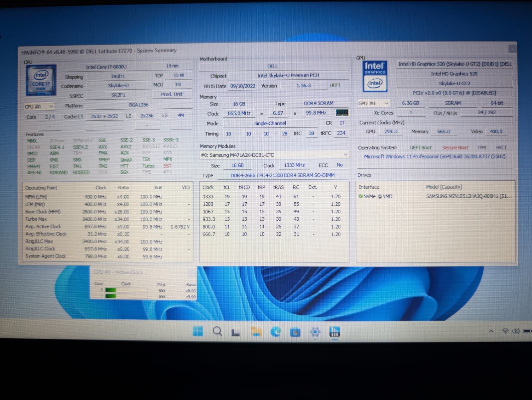This screenshot has height=400, width=532.
Task: Click the BGA1356 platform field
Action: 139,105
